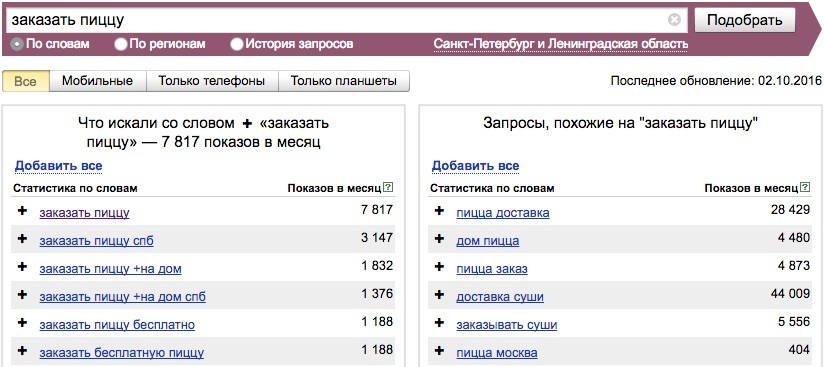
Task: Click left panel 'Добавить все' link
Action: pos(58,166)
